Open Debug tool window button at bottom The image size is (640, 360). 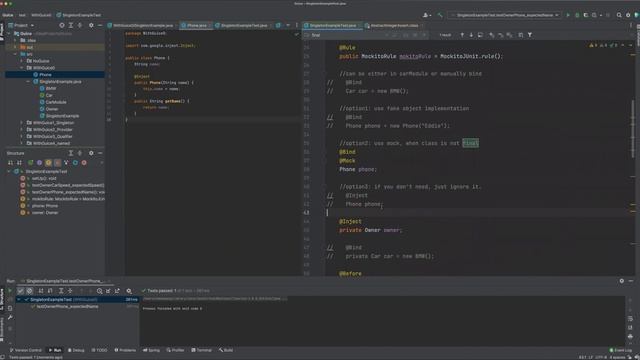(76, 350)
